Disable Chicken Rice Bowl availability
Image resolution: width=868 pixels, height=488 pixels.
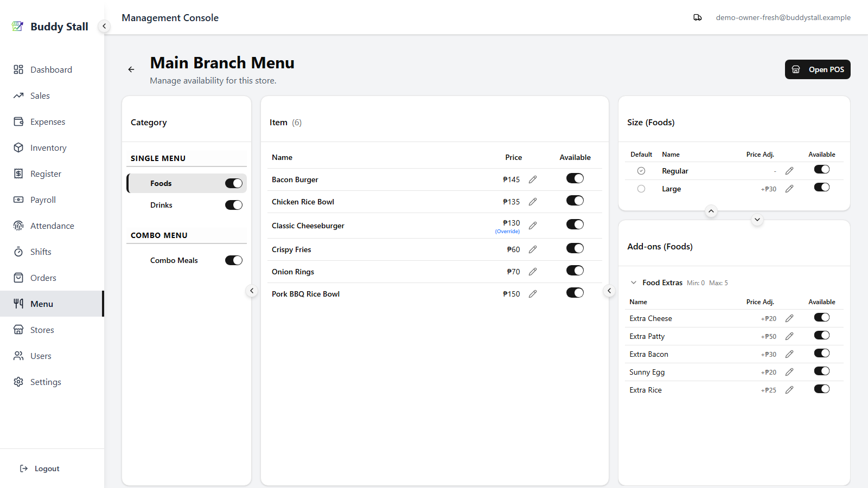pos(575,201)
